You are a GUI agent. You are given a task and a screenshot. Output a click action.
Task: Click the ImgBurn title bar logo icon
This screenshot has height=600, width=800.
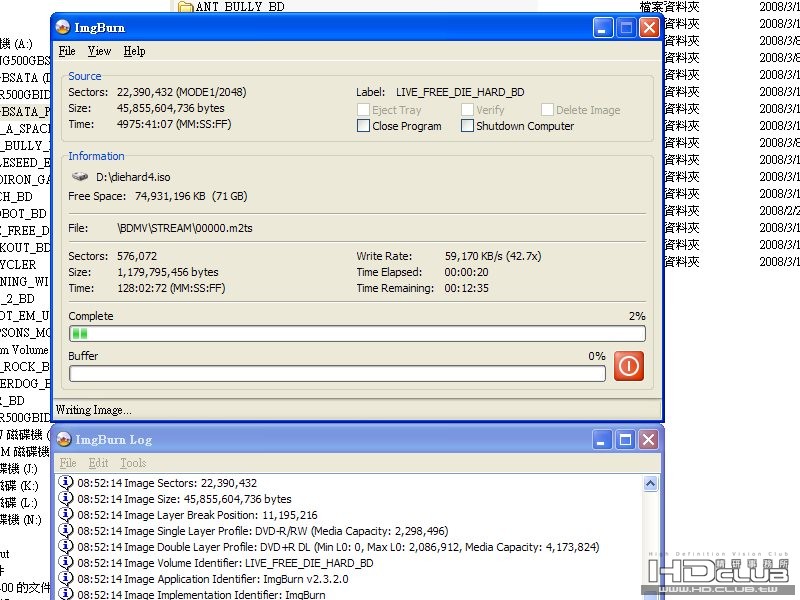point(63,28)
